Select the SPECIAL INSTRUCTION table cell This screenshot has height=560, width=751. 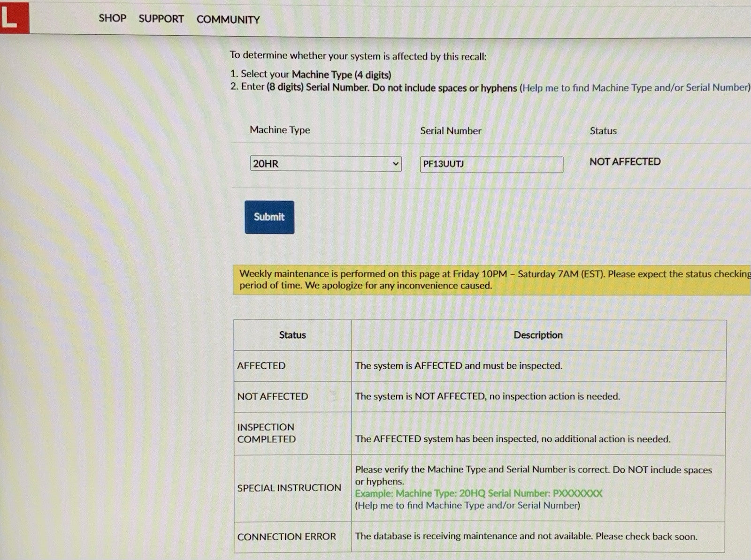point(292,488)
